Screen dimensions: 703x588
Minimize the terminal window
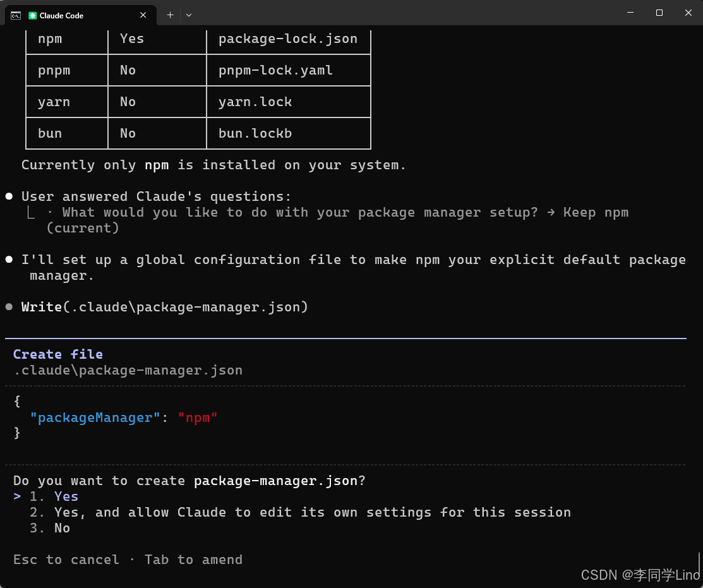point(630,13)
